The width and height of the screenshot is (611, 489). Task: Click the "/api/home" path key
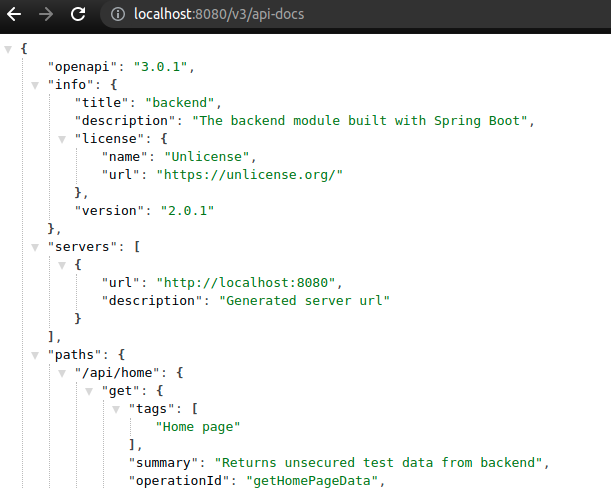tap(117, 373)
